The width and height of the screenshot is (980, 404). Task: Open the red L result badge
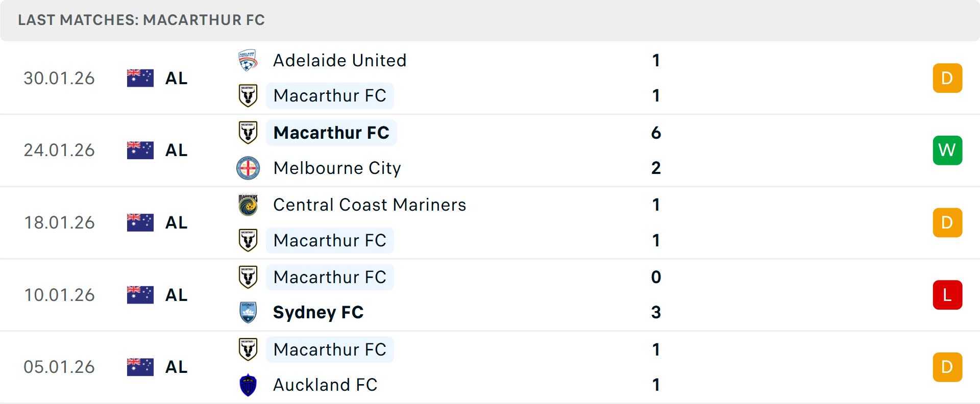(x=947, y=295)
